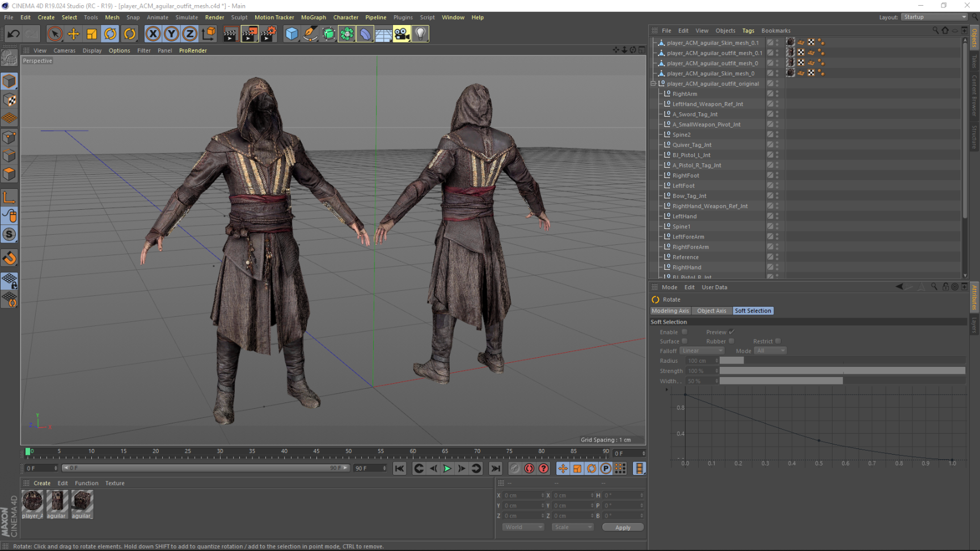Go to start of timeline
Image resolution: width=980 pixels, height=551 pixels.
pyautogui.click(x=400, y=468)
